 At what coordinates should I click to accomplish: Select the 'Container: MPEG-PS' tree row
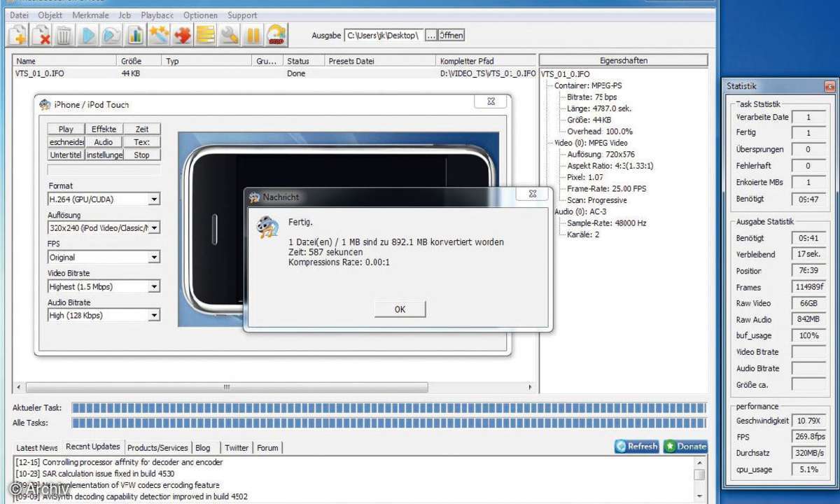coord(587,85)
